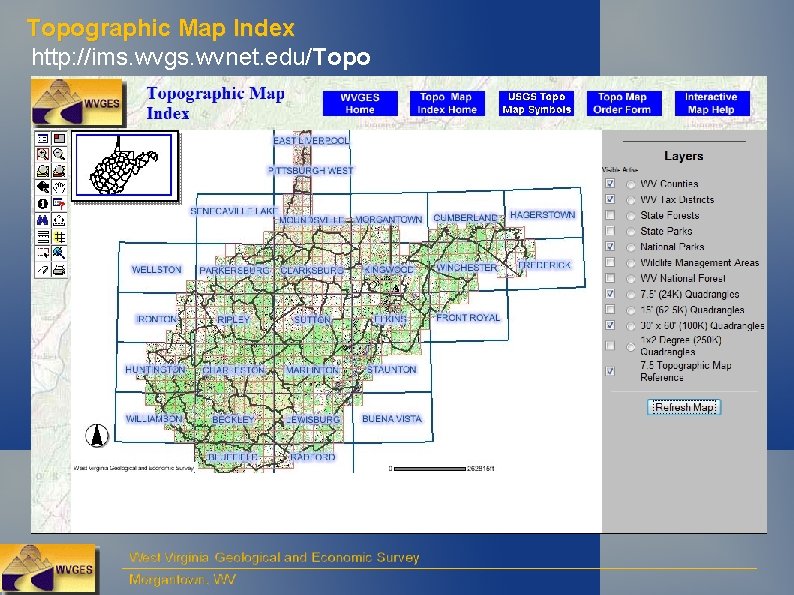
Task: Click the PITTSBURGH WEST quadrangle label
Action: tap(310, 171)
